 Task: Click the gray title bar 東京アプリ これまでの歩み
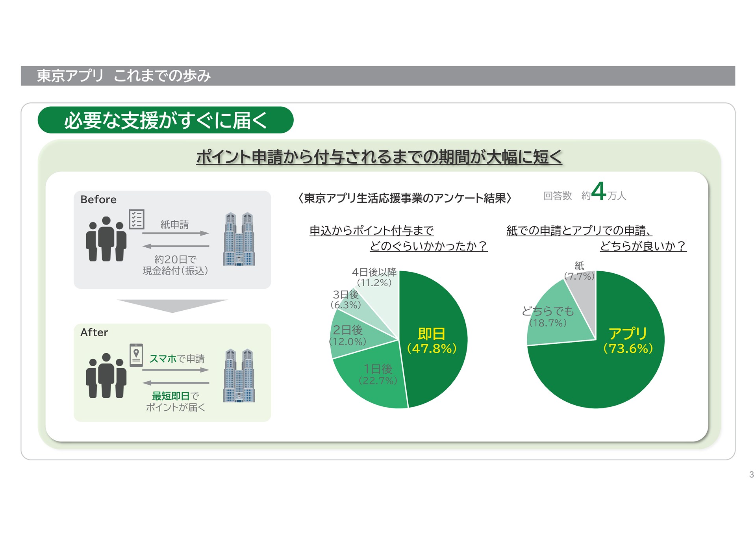pyautogui.click(x=378, y=76)
